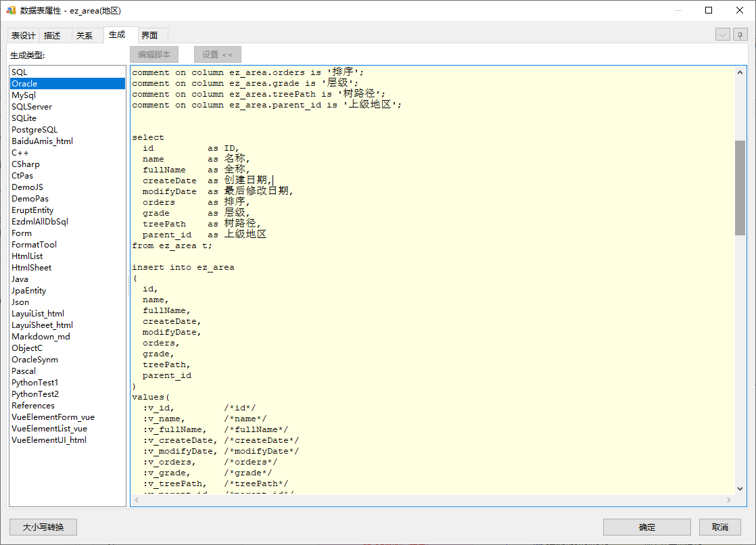Click the script scroll down arrow
Viewport: 756px width, 545px height.
[740, 489]
